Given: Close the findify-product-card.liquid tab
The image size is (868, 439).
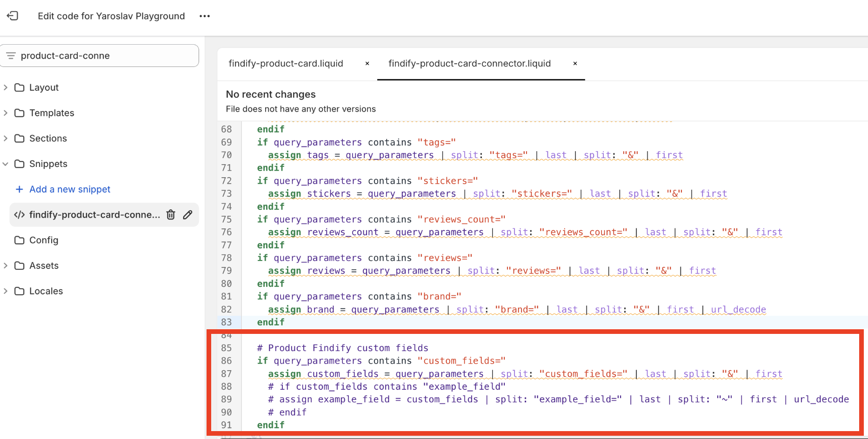Looking at the screenshot, I should [x=367, y=63].
